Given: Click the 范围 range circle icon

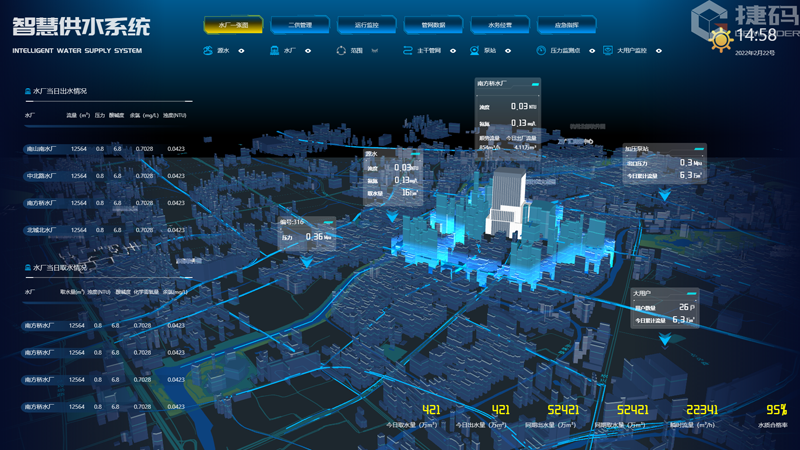Looking at the screenshot, I should tap(341, 51).
